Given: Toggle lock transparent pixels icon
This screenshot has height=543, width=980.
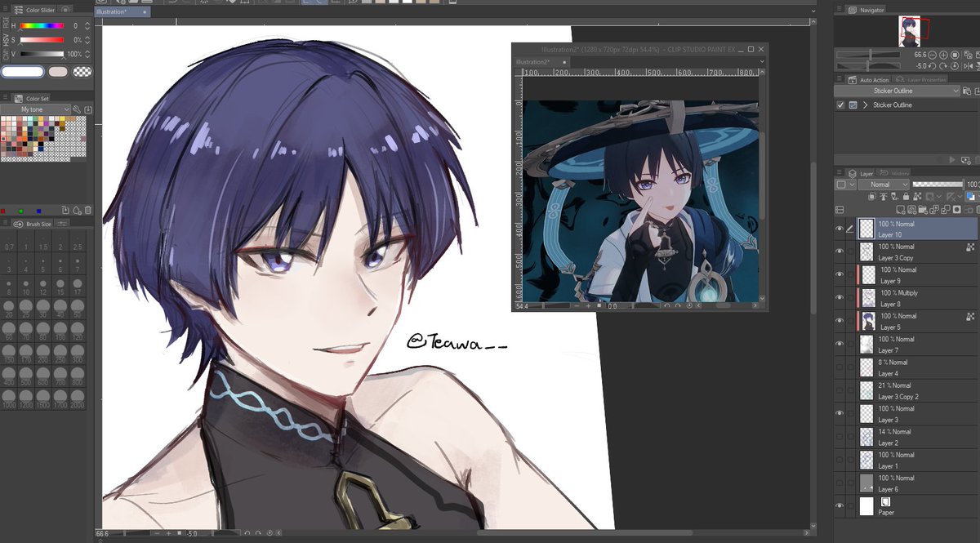Looking at the screenshot, I should [x=917, y=197].
